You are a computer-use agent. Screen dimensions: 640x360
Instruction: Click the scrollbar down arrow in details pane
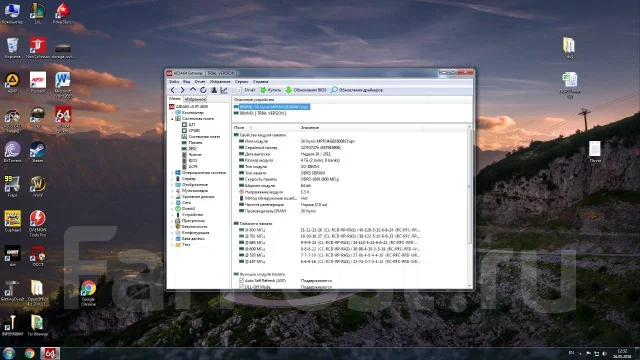click(x=469, y=286)
